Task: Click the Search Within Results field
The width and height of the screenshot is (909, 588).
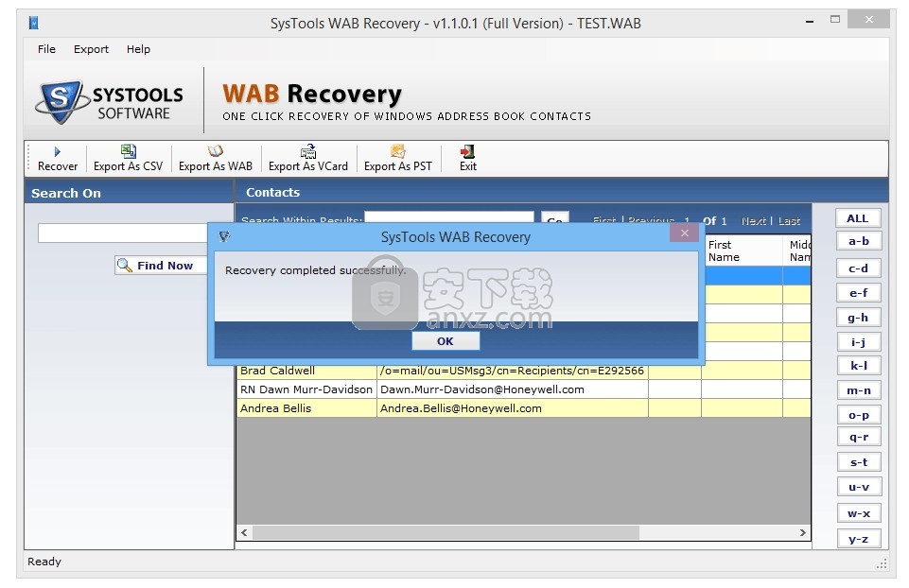Action: tap(448, 217)
